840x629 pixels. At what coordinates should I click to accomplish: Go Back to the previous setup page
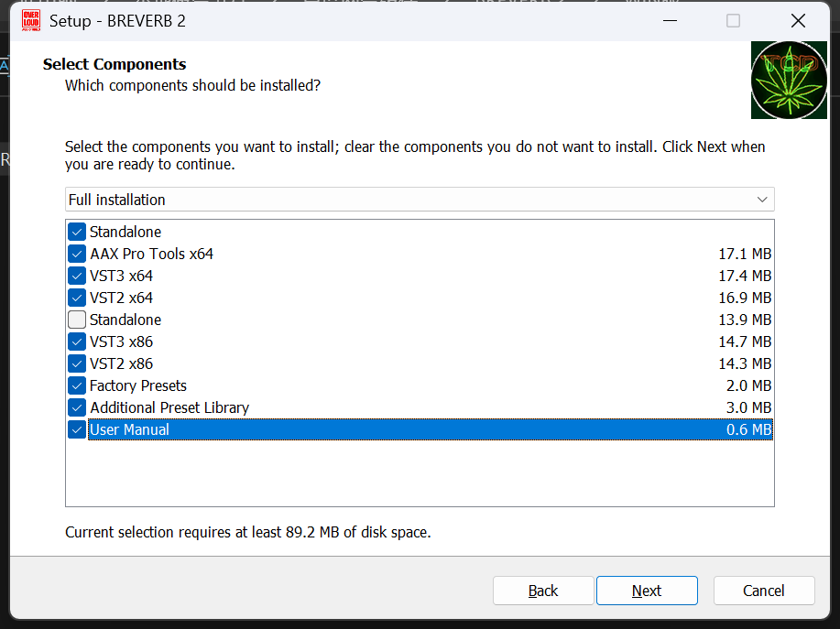tap(543, 591)
